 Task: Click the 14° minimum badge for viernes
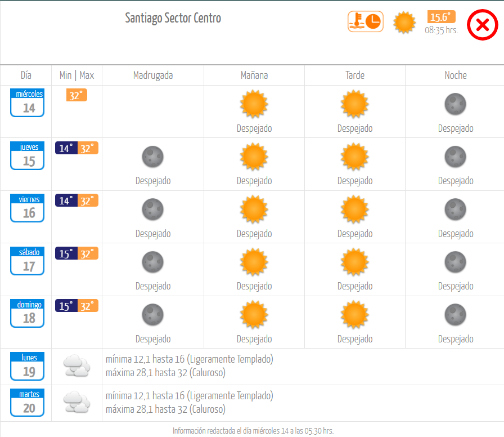point(66,200)
